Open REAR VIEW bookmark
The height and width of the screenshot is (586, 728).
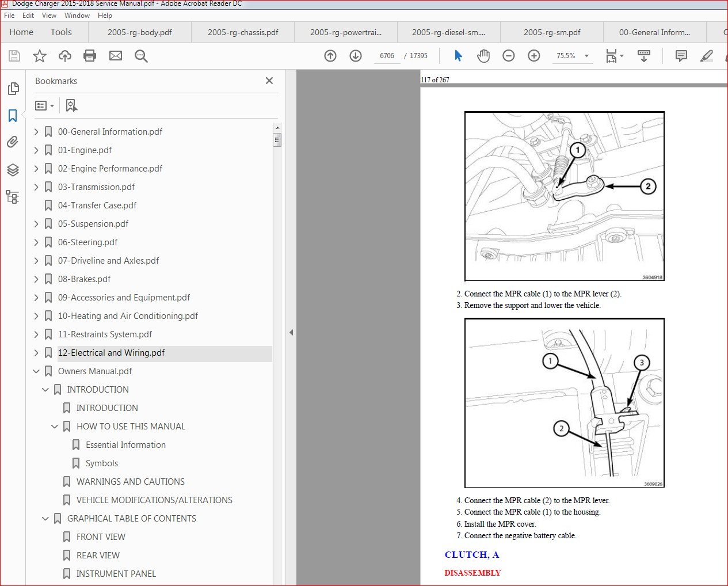(98, 555)
